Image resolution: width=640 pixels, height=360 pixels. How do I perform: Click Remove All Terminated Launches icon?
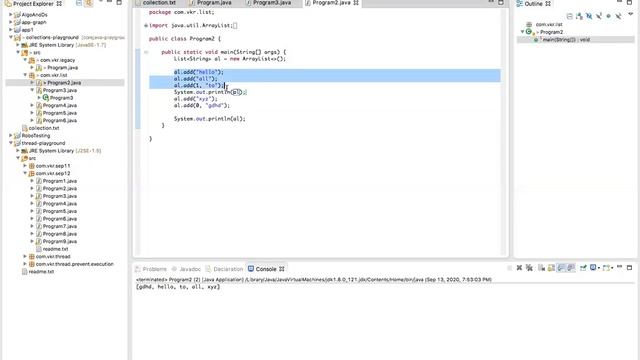[529, 268]
